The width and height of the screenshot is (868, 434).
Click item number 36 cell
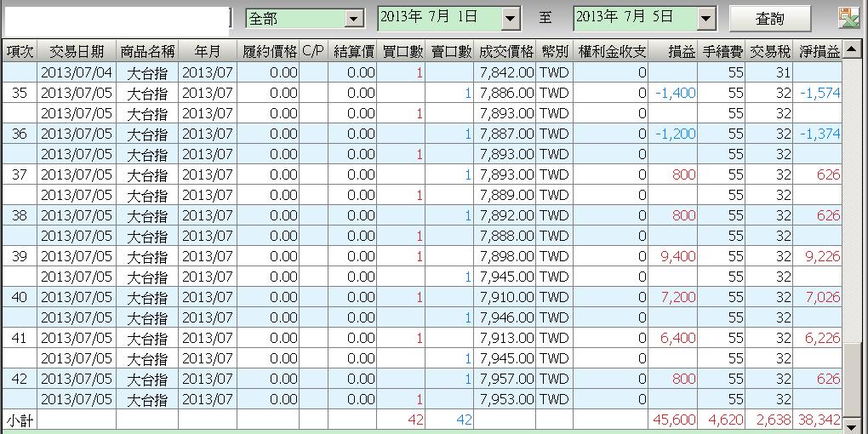[20, 134]
